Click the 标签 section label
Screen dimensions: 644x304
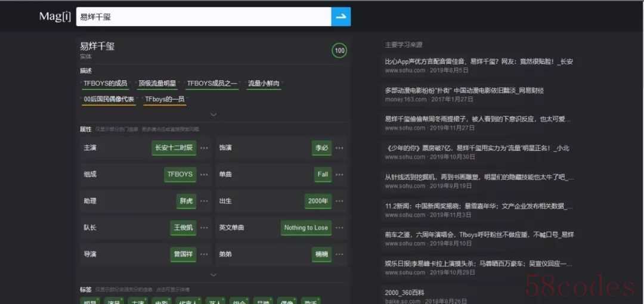(86, 289)
